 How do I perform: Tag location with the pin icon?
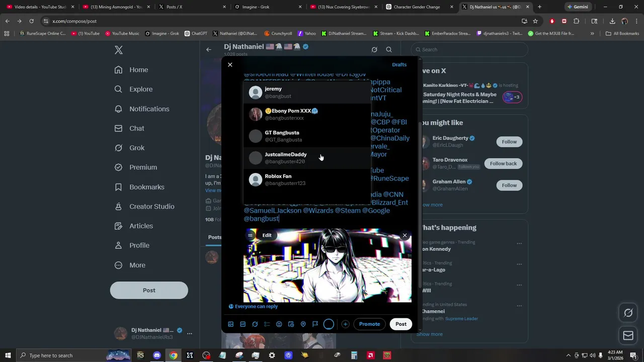[x=303, y=324]
